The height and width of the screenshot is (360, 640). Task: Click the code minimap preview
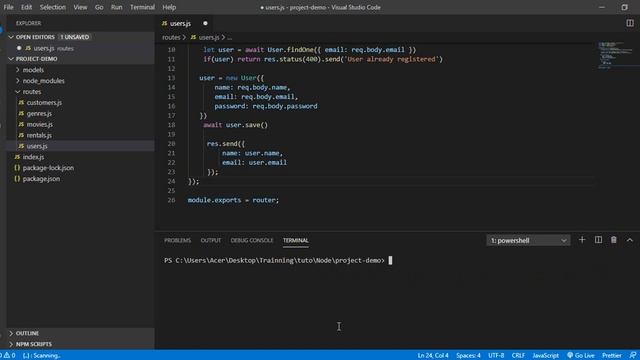(616, 55)
